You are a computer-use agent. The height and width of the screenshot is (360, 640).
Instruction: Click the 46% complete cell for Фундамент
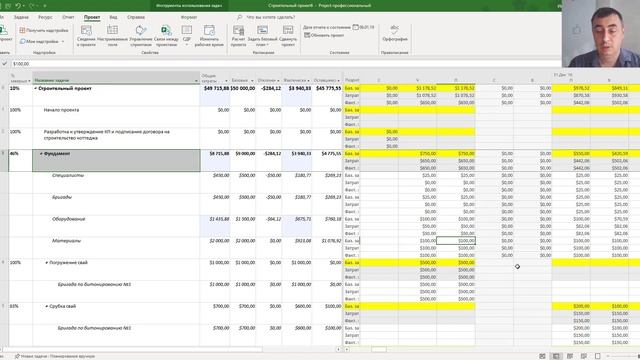(x=20, y=160)
